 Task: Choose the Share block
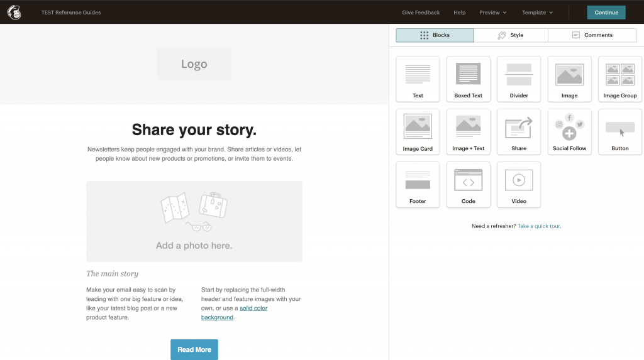click(x=519, y=132)
